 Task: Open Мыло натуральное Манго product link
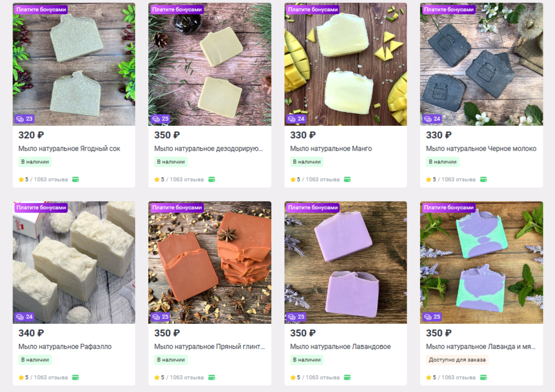[x=331, y=149]
